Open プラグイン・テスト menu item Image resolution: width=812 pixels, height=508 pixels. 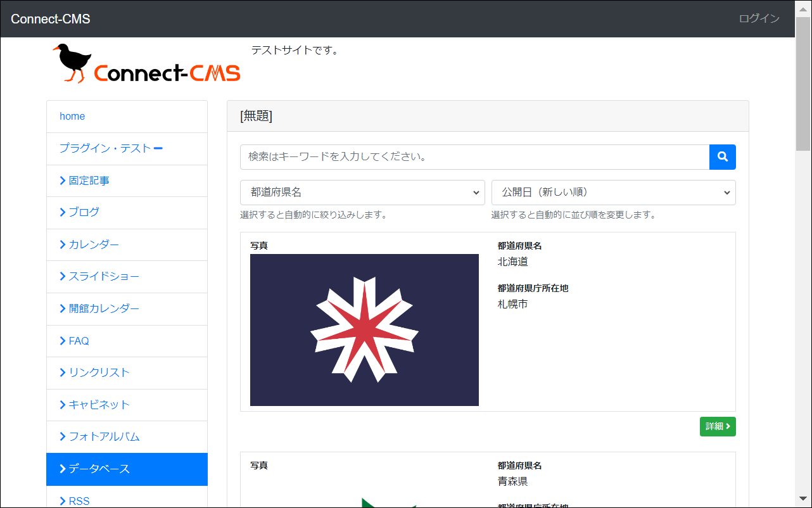127,149
